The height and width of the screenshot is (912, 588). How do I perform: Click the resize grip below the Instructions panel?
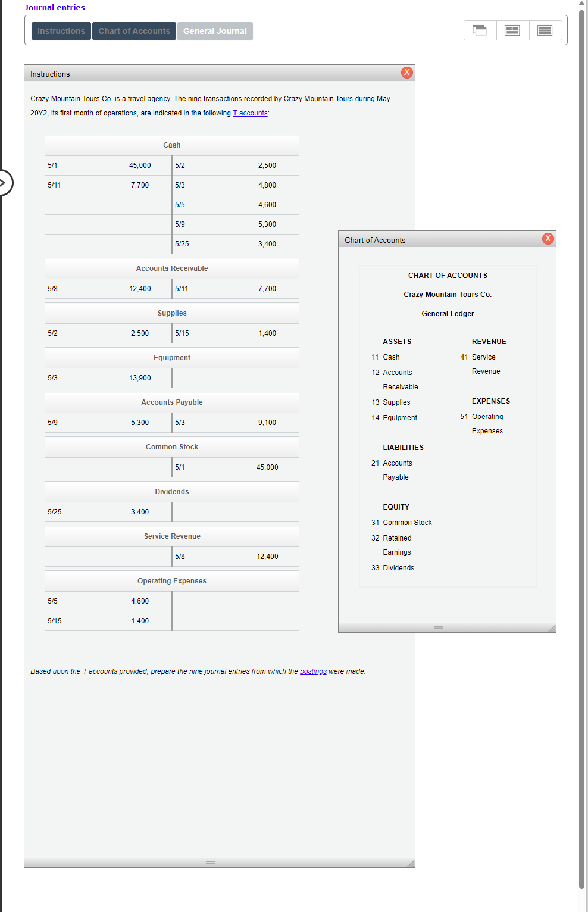click(x=211, y=862)
